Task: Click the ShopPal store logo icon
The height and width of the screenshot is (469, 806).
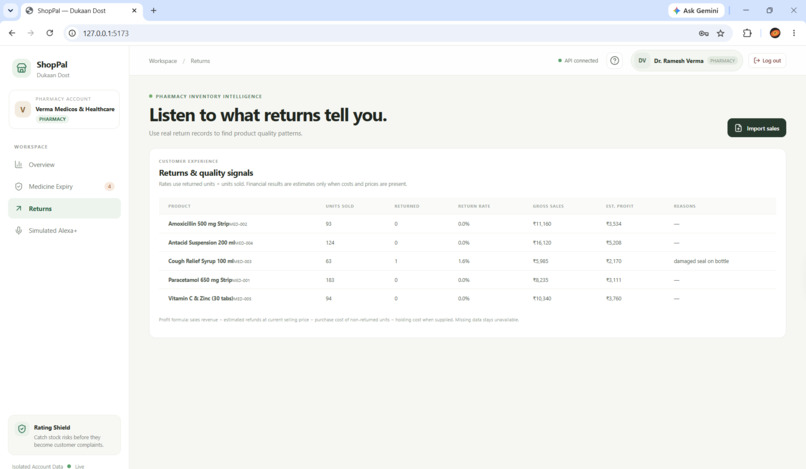Action: click(22, 68)
